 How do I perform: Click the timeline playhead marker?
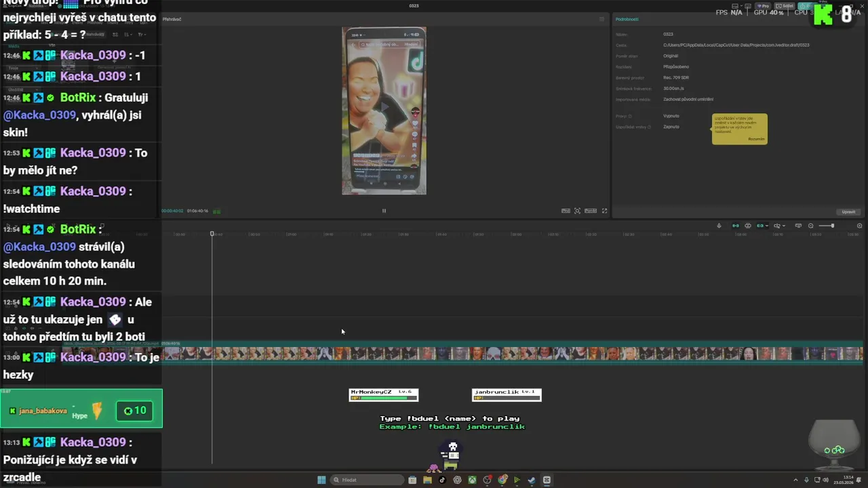[x=212, y=234]
